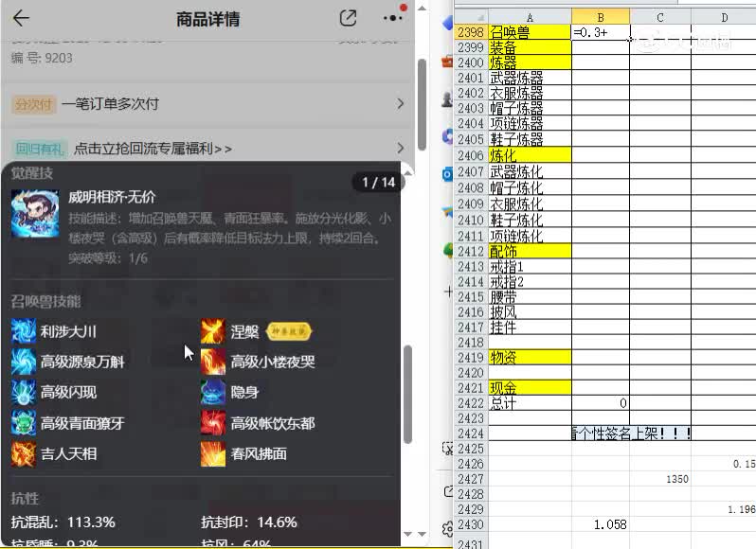Image resolution: width=756 pixels, height=549 pixels.
Task: Open the 一笔订单多次付 installment option
Action: point(207,103)
